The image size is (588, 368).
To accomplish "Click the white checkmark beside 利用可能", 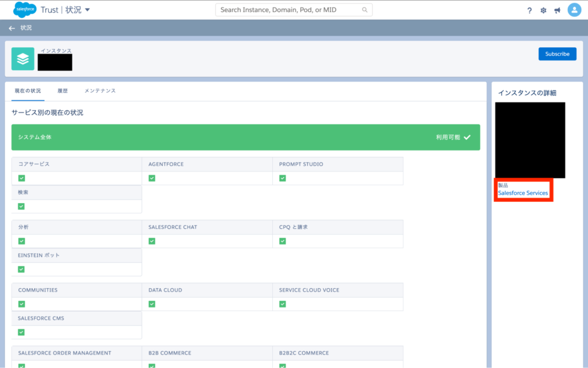I will (467, 137).
